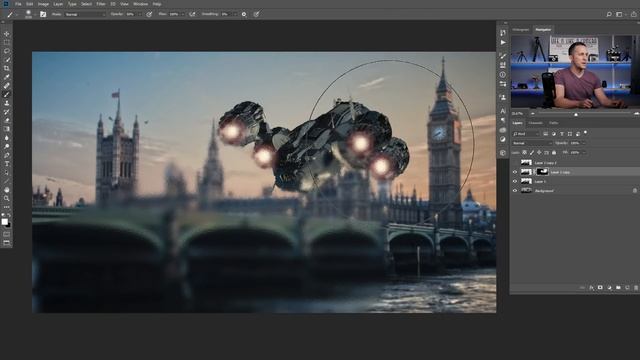Hide the selected Layer 1 copy
This screenshot has width=640, height=360.
click(x=515, y=172)
